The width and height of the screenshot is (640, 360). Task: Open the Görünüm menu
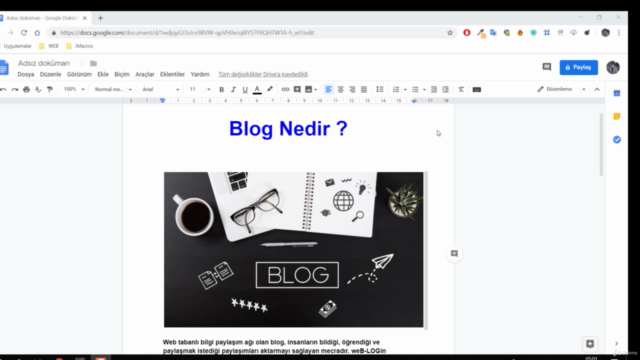pyautogui.click(x=79, y=74)
